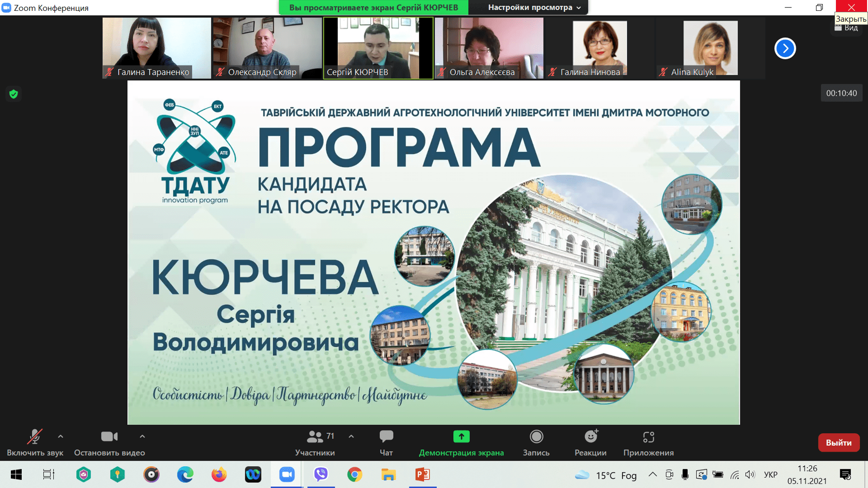Open the clock and calendar flyout

click(807, 474)
